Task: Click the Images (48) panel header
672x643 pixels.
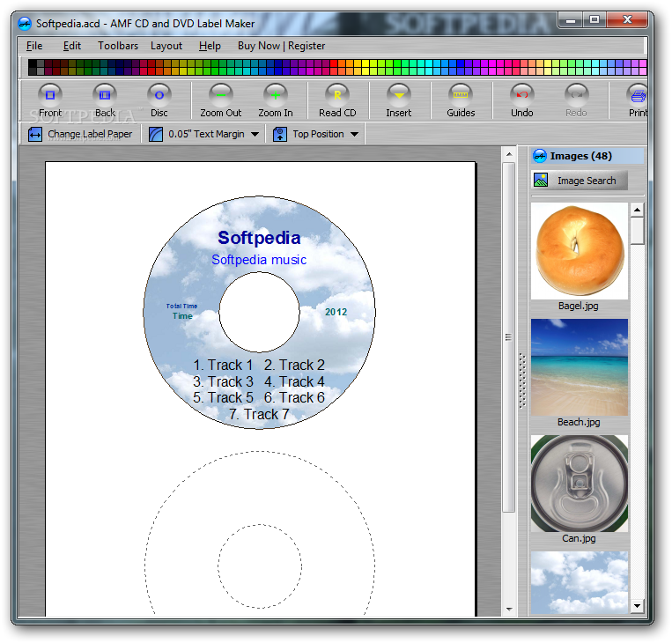Action: tap(587, 156)
